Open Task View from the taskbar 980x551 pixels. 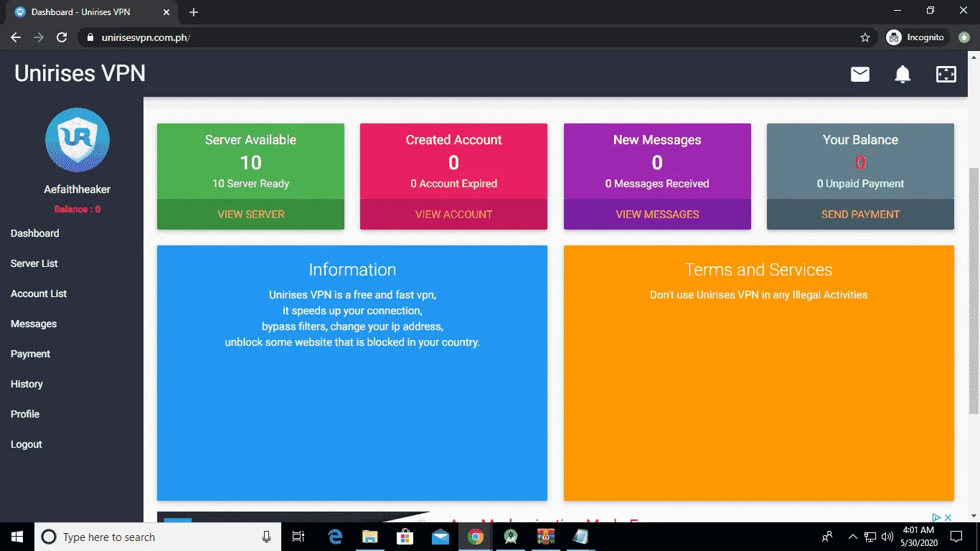[x=298, y=537]
